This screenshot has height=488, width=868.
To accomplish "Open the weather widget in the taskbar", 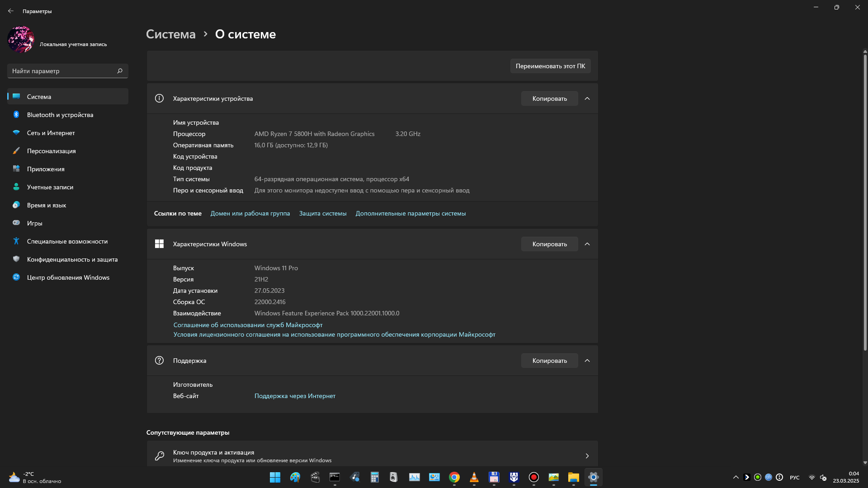I will [35, 477].
